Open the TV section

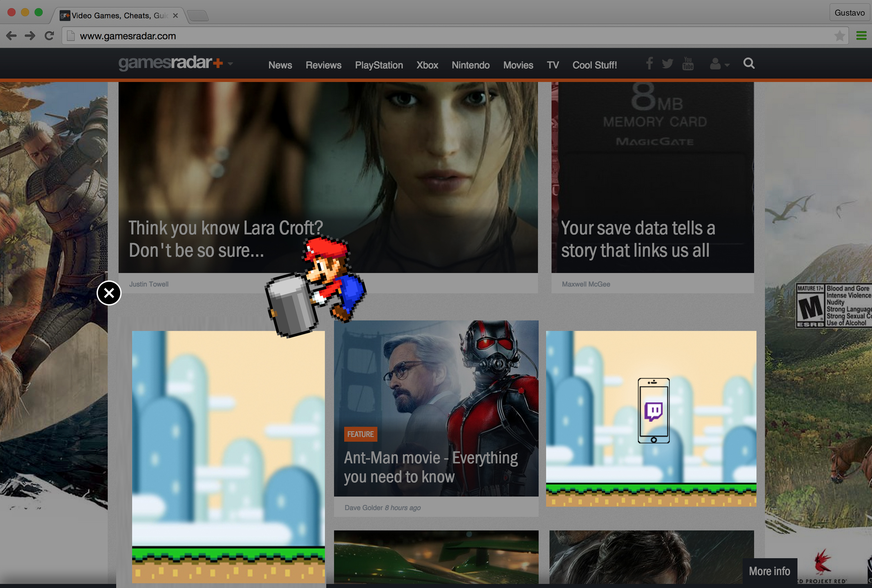(x=553, y=65)
